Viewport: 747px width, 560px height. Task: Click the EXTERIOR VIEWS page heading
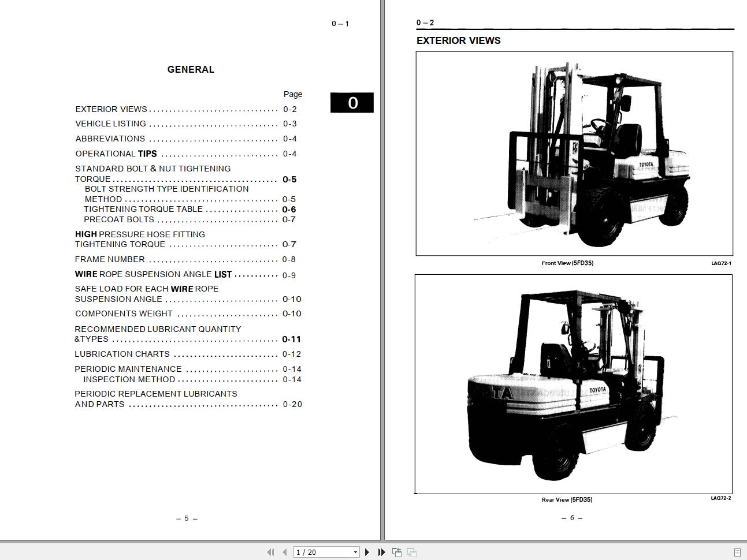tap(459, 40)
